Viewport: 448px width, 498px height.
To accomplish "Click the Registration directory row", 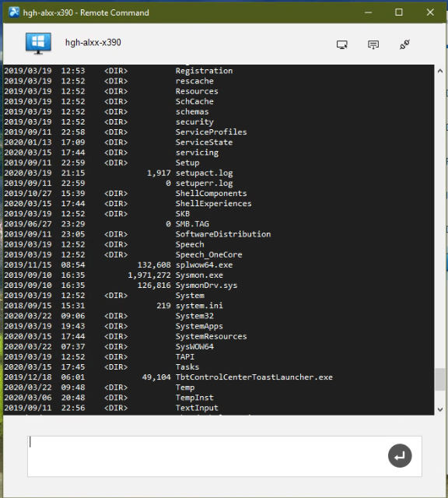I will coord(219,71).
